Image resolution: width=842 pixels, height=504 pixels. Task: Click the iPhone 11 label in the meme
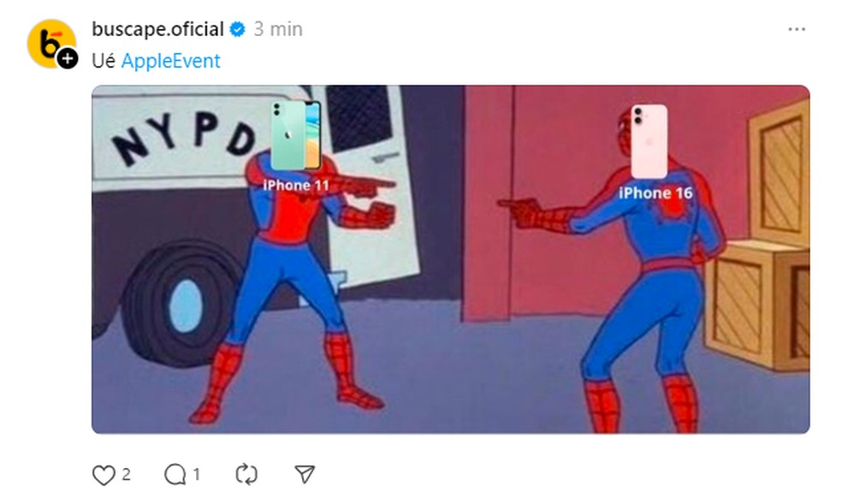click(x=296, y=186)
